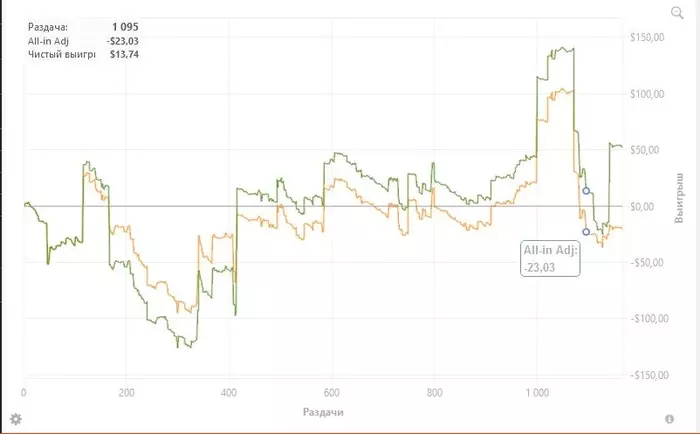The width and height of the screenshot is (700, 434).
Task: Click the 600 x-axis tick label
Action: [332, 393]
